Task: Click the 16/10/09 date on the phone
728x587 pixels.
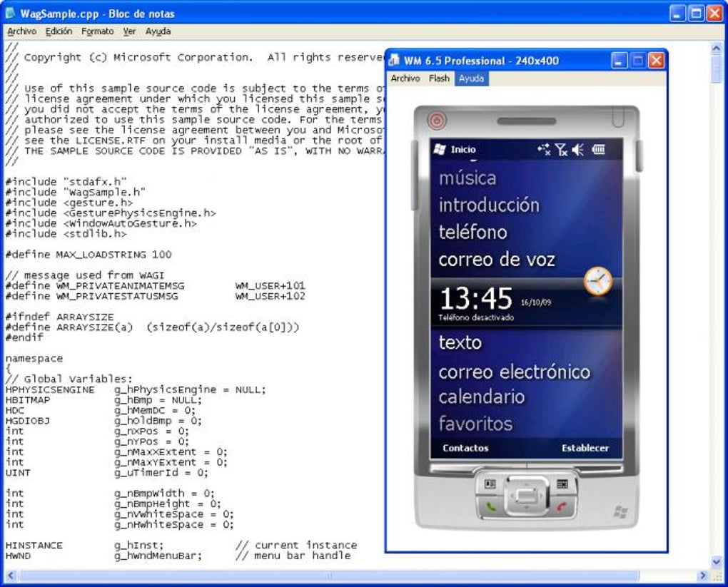Action: (536, 302)
